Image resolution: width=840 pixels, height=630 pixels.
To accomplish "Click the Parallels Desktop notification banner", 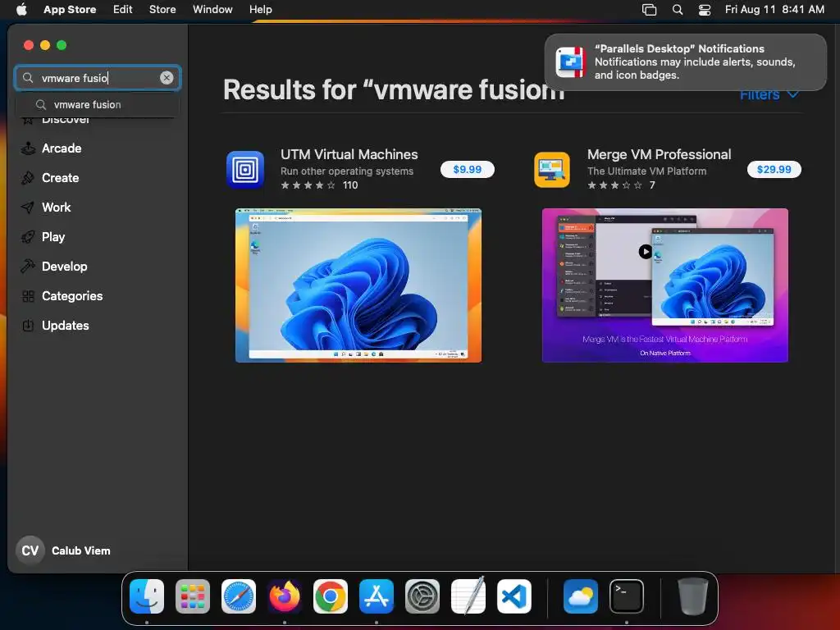I will (686, 62).
